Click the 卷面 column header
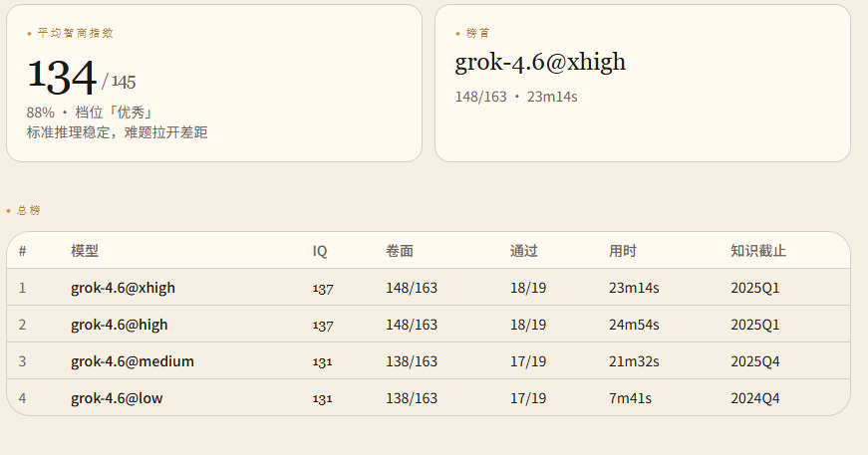The width and height of the screenshot is (868, 455). [x=400, y=251]
